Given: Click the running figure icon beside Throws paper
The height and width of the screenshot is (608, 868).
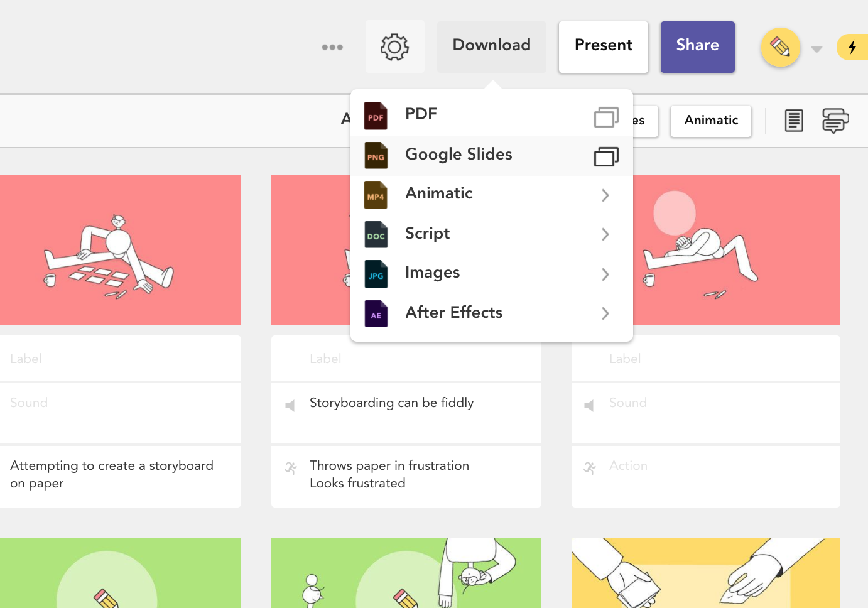Looking at the screenshot, I should [x=290, y=467].
